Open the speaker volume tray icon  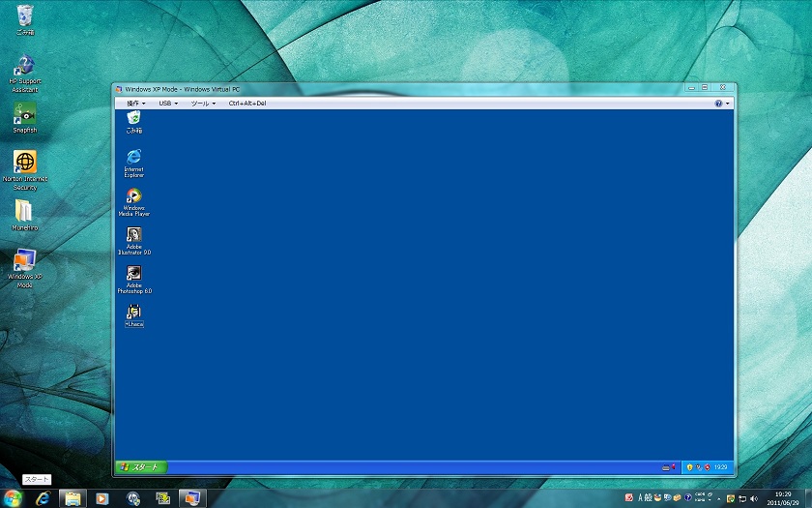pyautogui.click(x=754, y=498)
